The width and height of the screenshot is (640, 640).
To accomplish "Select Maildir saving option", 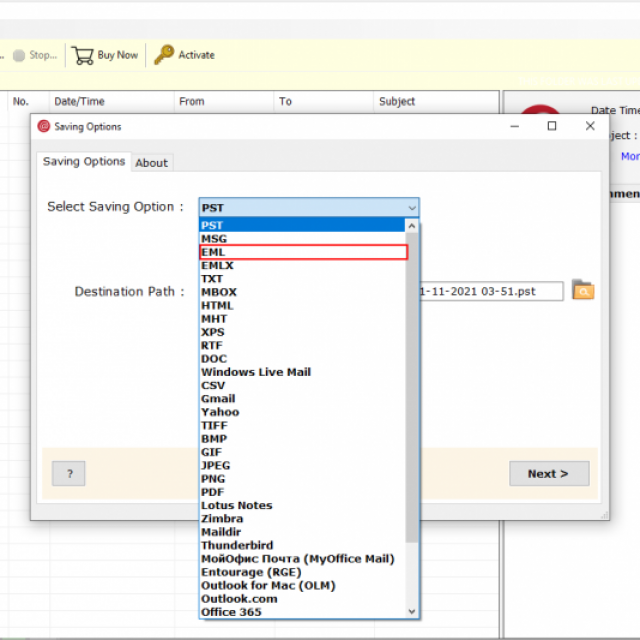I will [x=302, y=532].
